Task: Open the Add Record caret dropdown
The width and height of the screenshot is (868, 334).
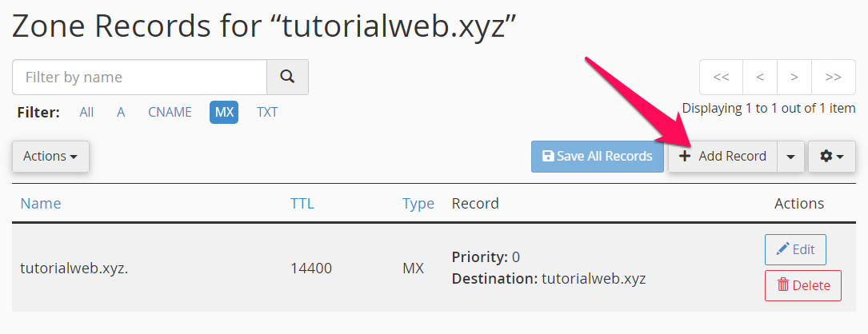Action: (x=791, y=157)
